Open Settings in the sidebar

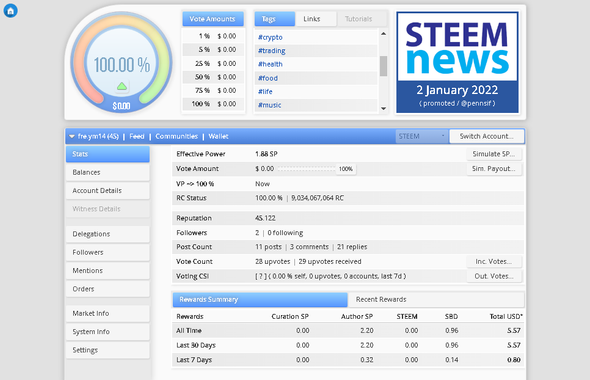click(x=108, y=350)
